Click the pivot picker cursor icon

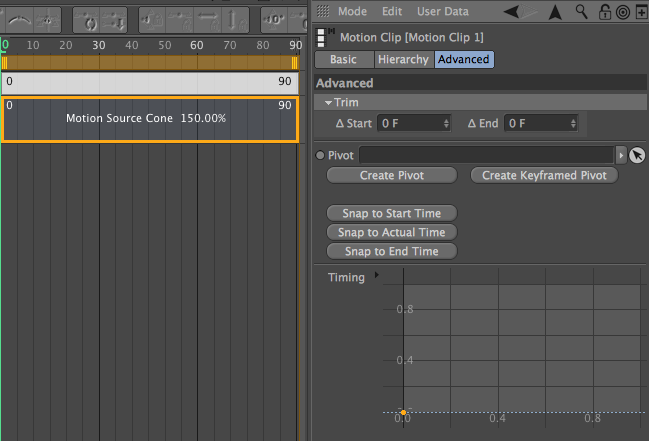point(637,155)
